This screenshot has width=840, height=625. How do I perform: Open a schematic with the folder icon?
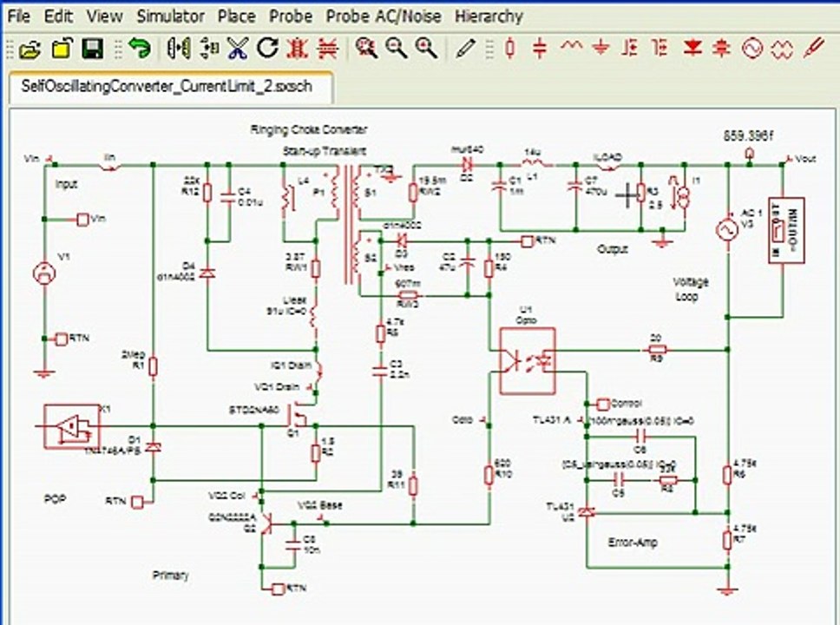pyautogui.click(x=30, y=49)
